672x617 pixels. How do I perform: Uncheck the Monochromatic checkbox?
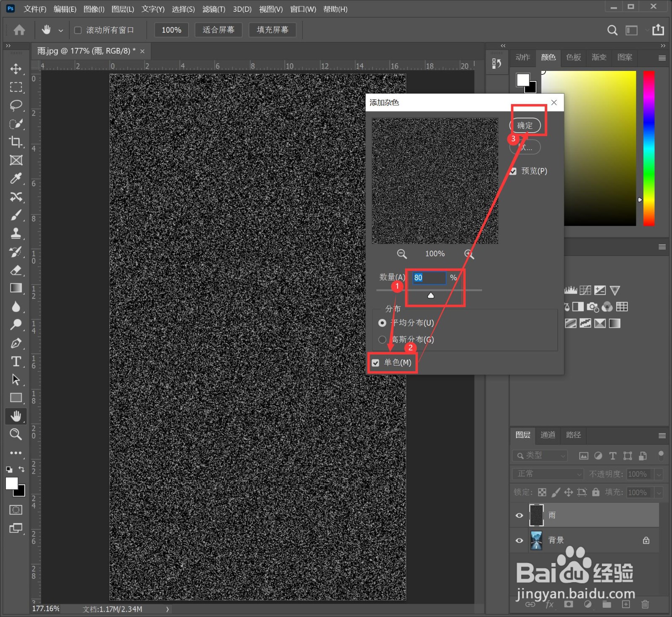tap(375, 363)
